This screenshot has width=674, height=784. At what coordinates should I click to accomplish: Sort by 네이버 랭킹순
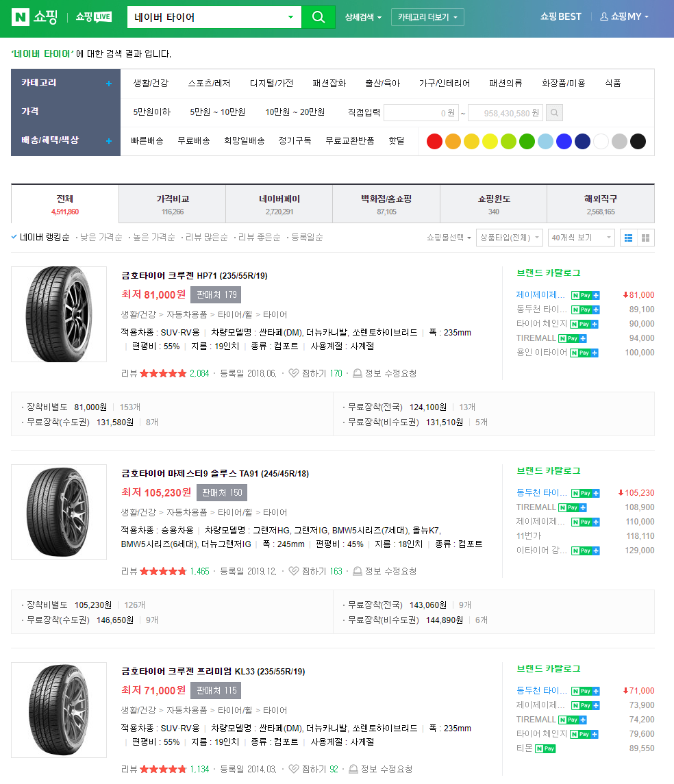(x=45, y=238)
